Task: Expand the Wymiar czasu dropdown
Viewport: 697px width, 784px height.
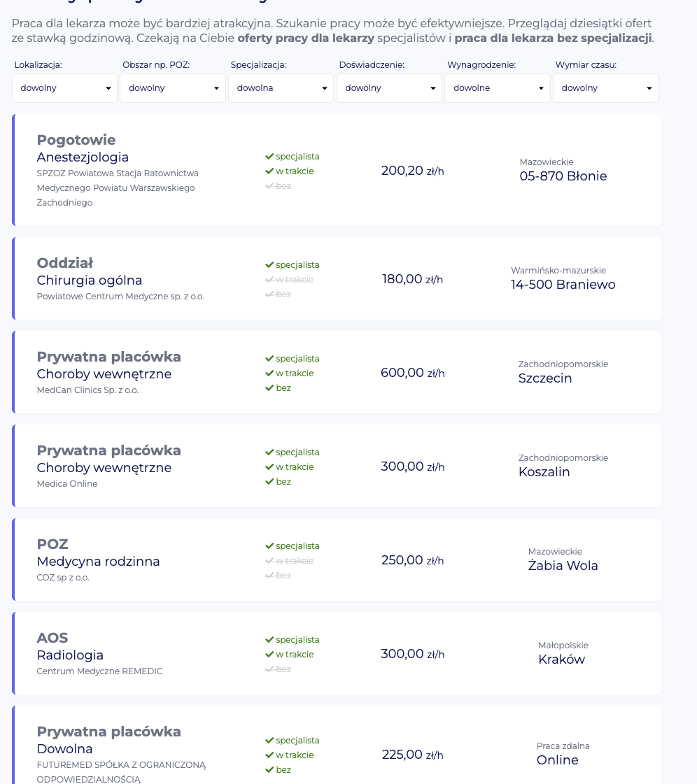Action: point(605,88)
